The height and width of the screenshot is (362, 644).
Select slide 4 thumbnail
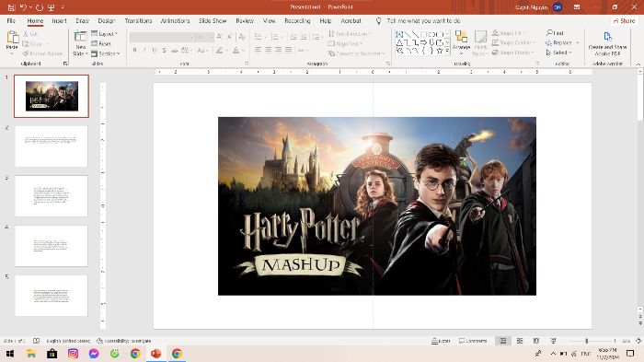tap(52, 246)
